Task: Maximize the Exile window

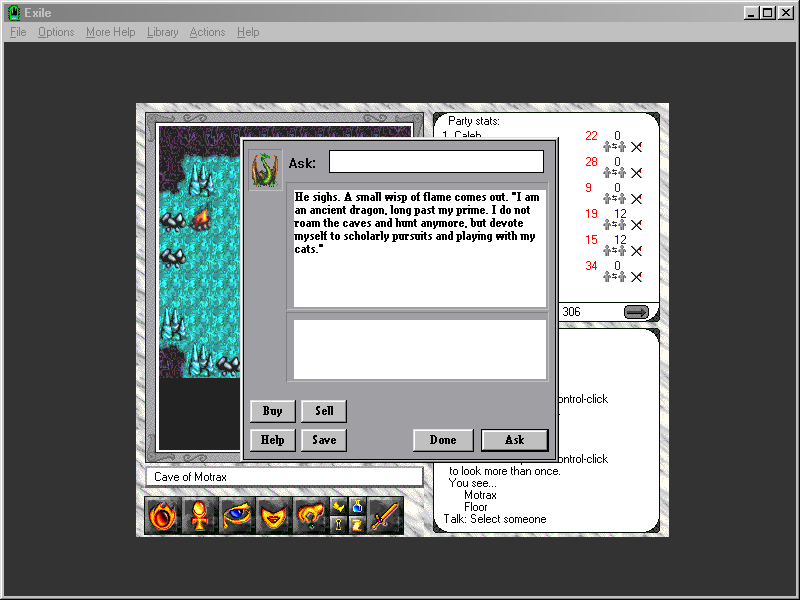Action: pyautogui.click(x=768, y=13)
